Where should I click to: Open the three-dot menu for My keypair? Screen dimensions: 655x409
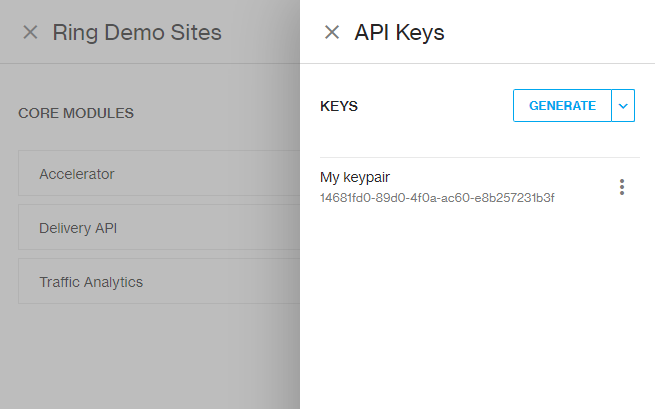pos(622,187)
